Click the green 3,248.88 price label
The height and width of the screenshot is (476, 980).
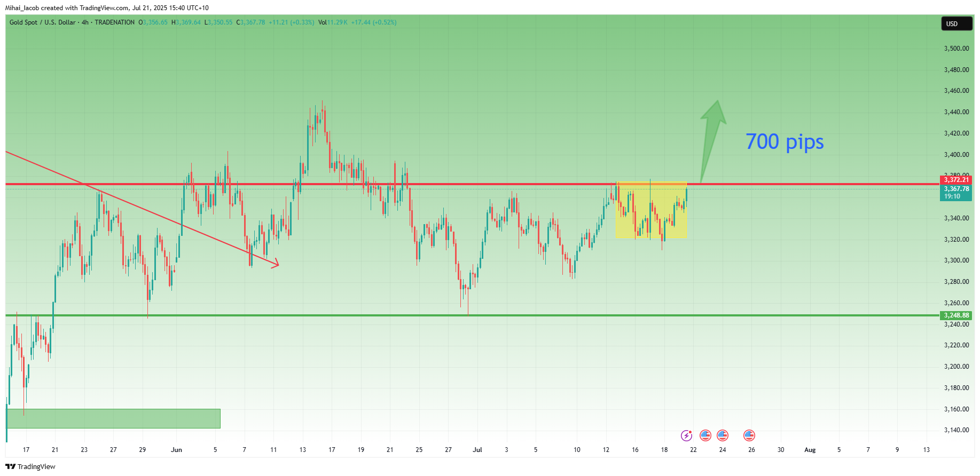[956, 315]
